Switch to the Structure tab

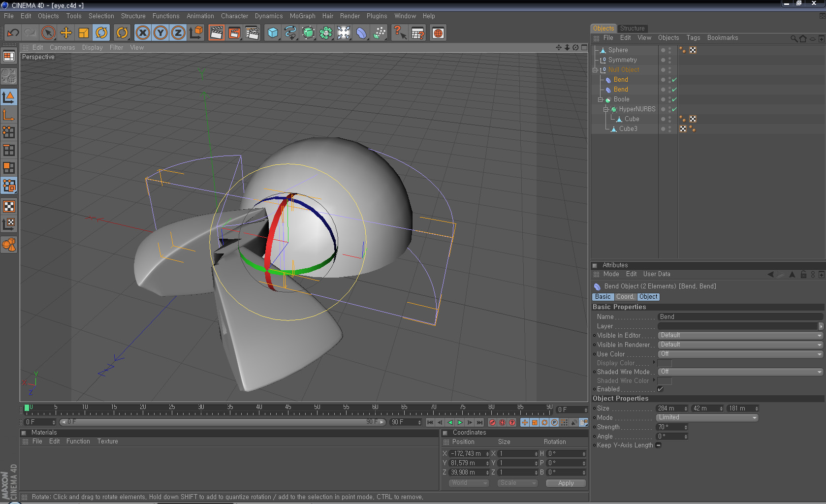632,29
